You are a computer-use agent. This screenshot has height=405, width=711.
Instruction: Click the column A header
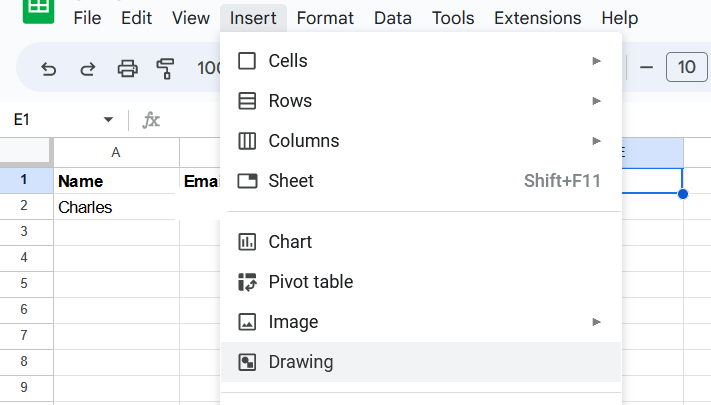(116, 152)
